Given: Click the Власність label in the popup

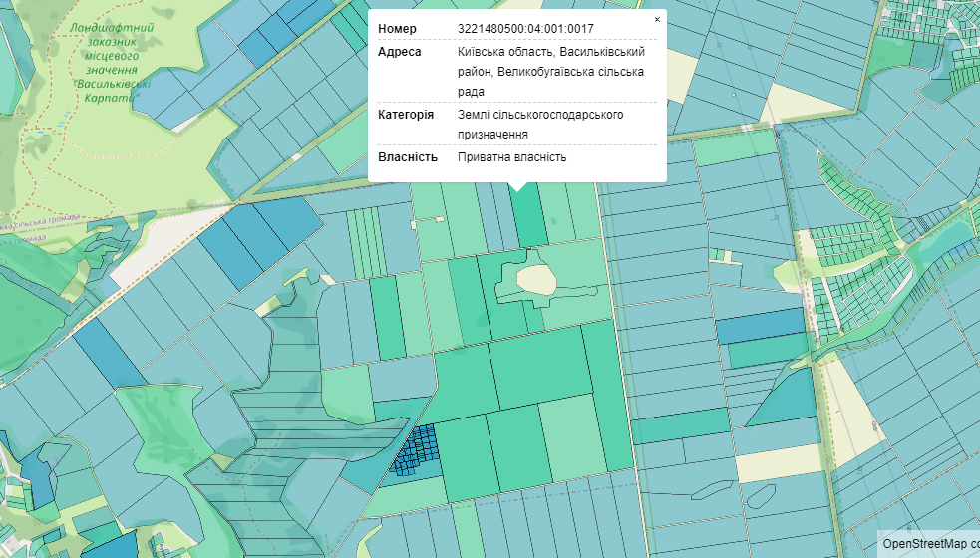Looking at the screenshot, I should tap(407, 157).
